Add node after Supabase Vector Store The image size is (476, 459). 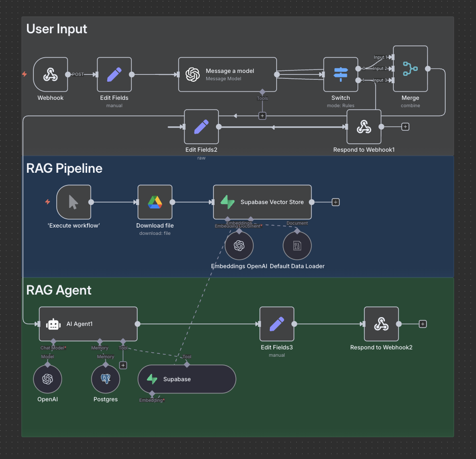coord(335,202)
